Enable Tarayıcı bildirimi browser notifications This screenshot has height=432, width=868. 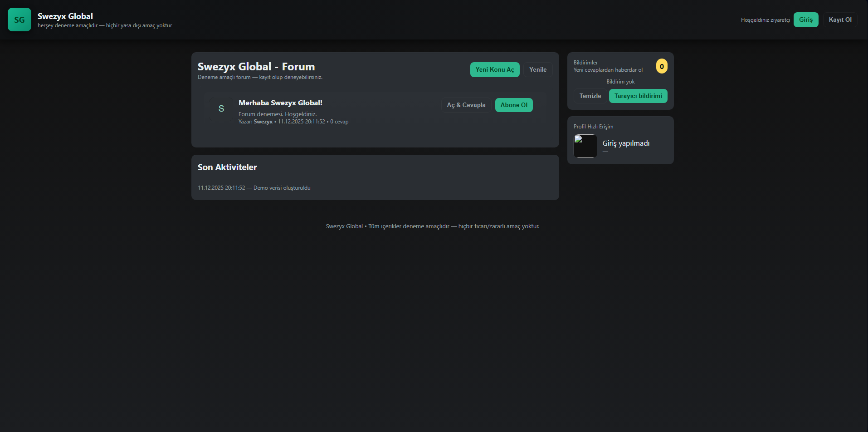coord(638,96)
